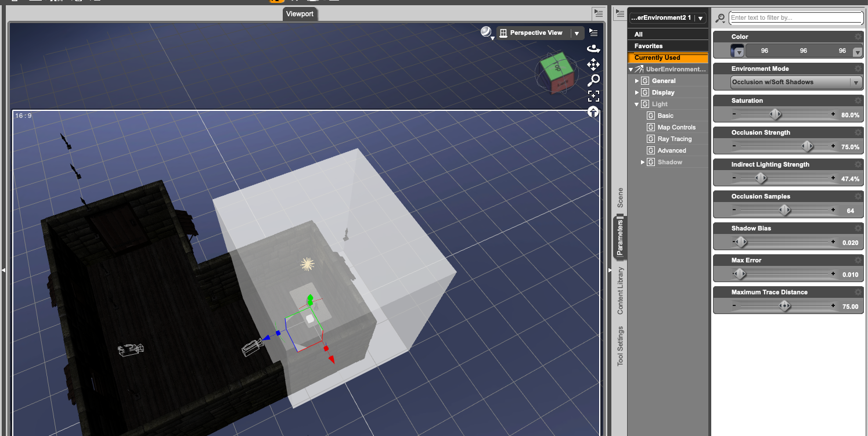The height and width of the screenshot is (436, 868).
Task: Increase Occlusion Samples with plus button
Action: [833, 210]
